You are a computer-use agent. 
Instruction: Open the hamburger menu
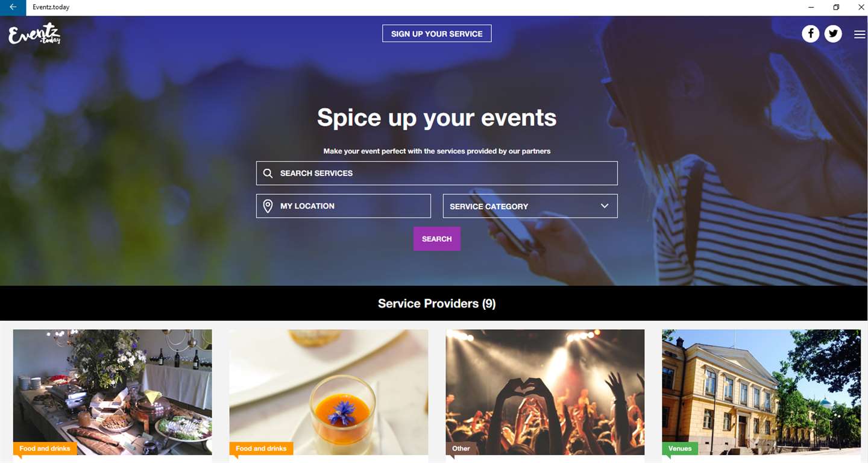pos(860,34)
